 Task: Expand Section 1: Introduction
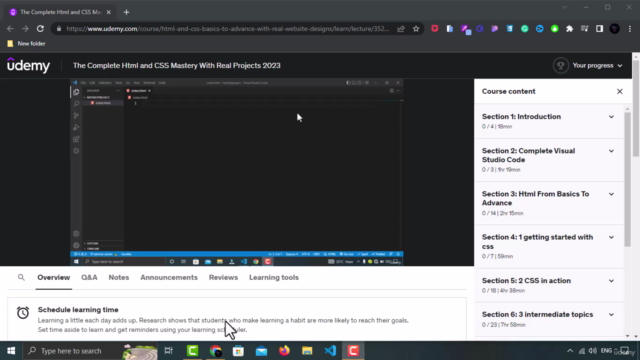549,121
